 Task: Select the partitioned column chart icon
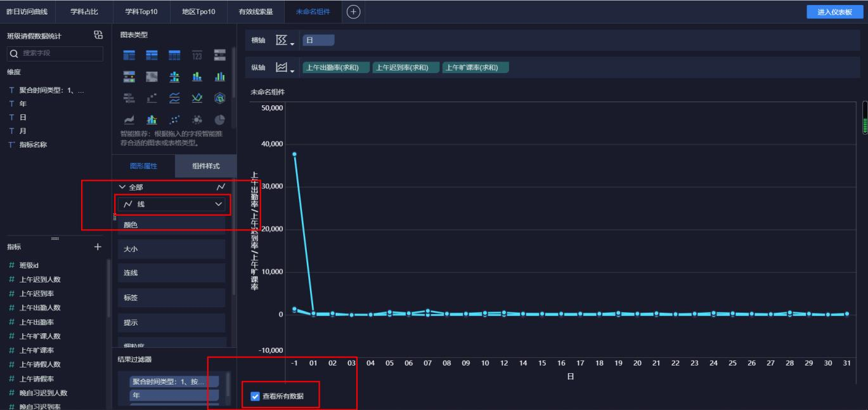(174, 77)
